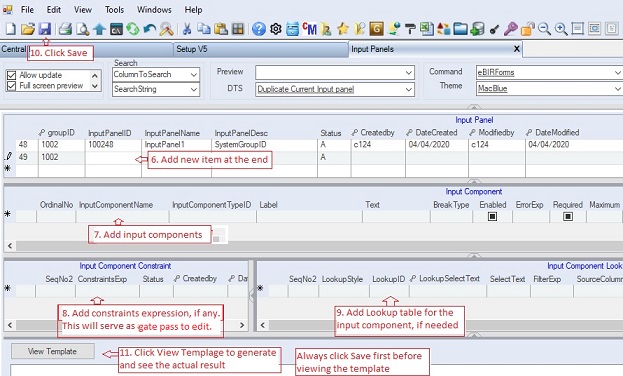
Task: Click the paint roller icon
Action: coord(410,29)
